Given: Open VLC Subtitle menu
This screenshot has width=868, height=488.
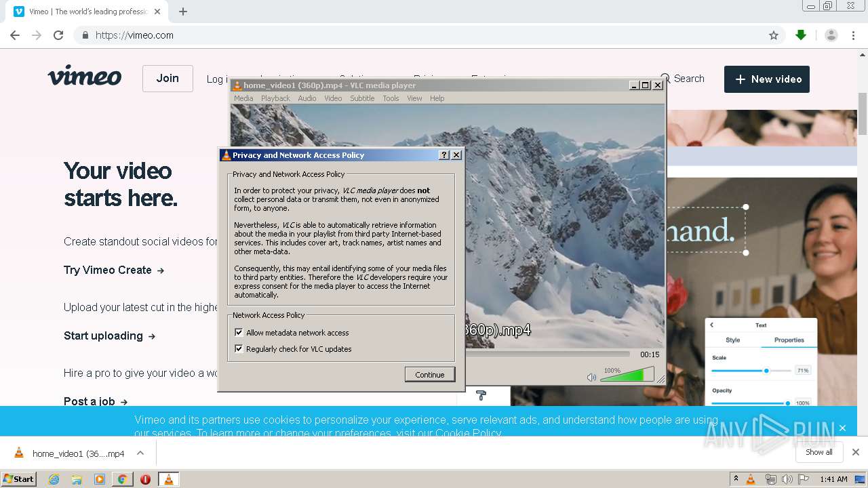Looking at the screenshot, I should [362, 98].
